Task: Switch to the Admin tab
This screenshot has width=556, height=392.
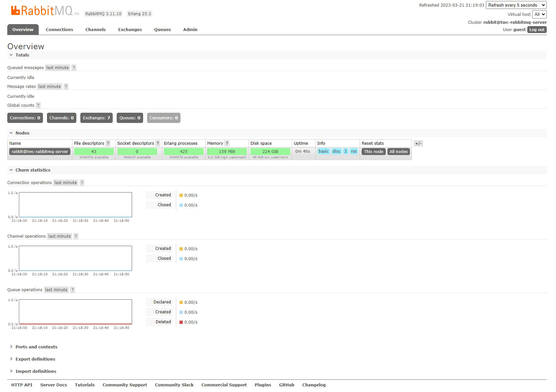Action: [190, 29]
